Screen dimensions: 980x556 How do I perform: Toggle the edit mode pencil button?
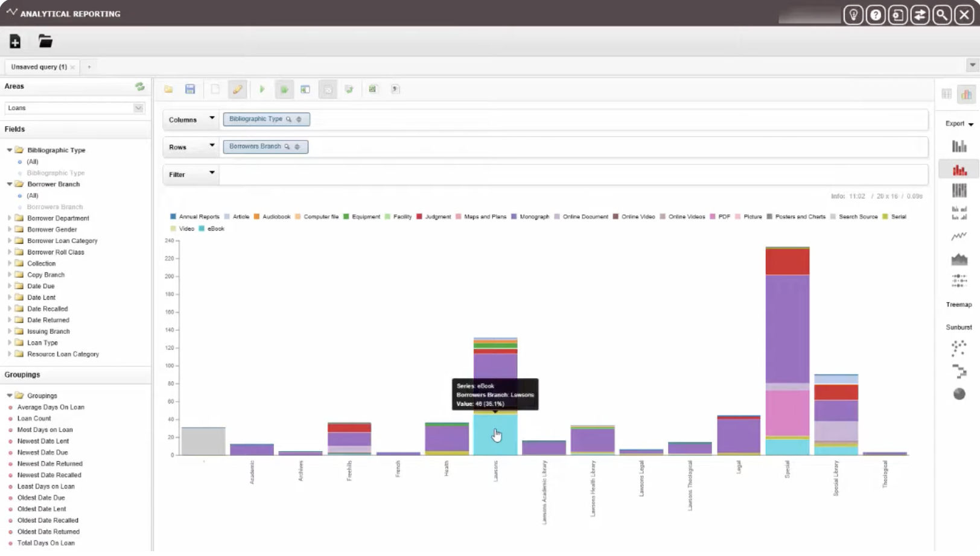[237, 89]
